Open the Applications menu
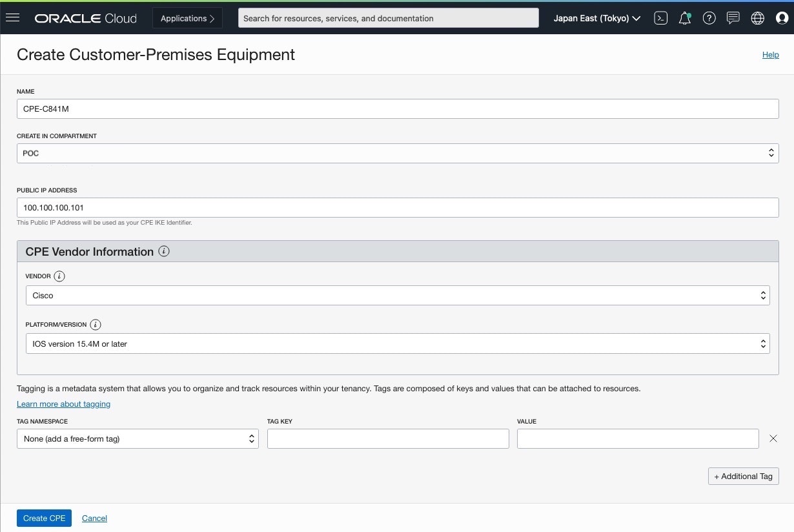This screenshot has width=794, height=532. pos(187,18)
